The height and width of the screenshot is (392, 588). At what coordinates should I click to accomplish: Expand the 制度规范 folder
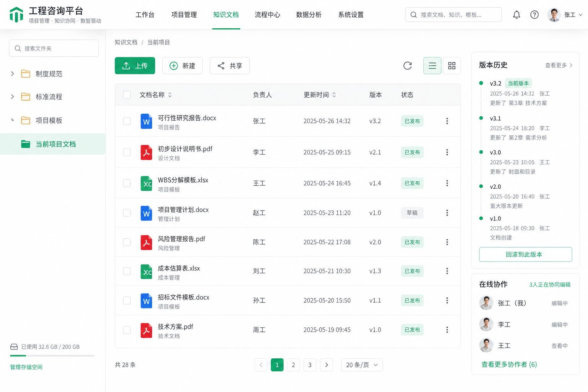(12, 73)
